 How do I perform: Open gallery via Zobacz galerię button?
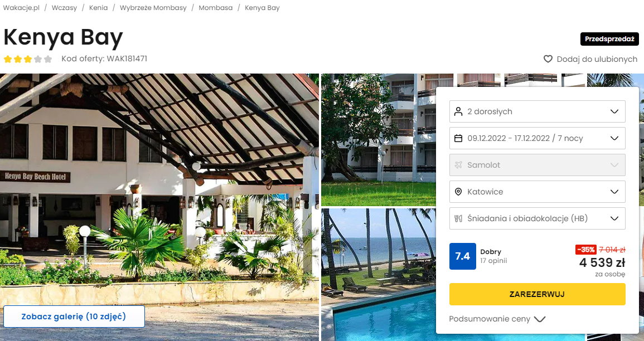(74, 316)
